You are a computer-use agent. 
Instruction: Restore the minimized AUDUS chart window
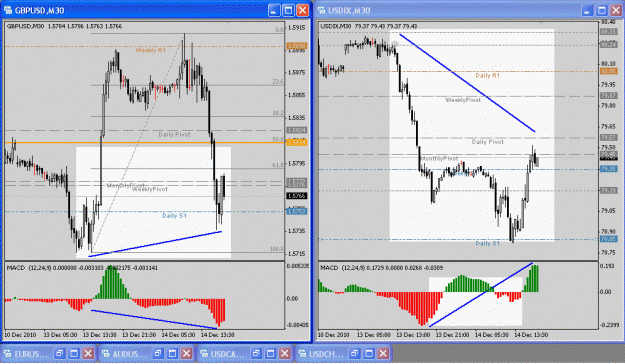(x=158, y=353)
